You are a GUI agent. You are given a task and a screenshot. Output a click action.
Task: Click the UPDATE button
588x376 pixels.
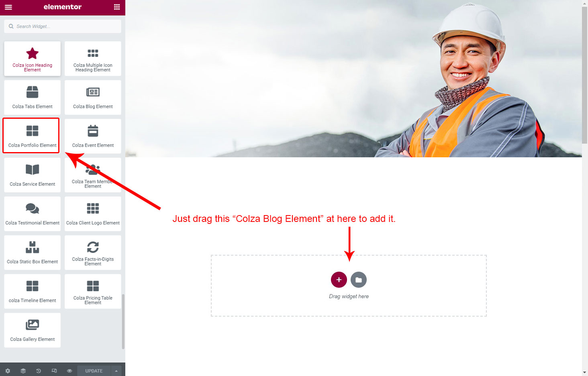coord(94,371)
